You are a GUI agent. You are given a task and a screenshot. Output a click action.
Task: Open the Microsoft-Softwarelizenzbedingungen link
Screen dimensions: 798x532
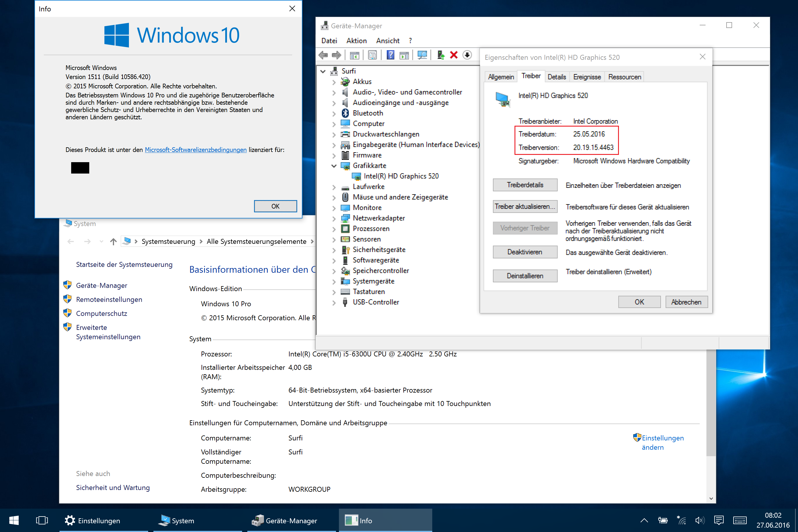[x=195, y=150]
